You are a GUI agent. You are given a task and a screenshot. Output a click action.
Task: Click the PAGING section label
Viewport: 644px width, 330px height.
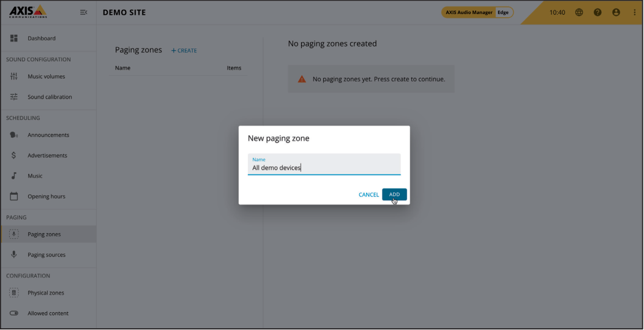17,217
